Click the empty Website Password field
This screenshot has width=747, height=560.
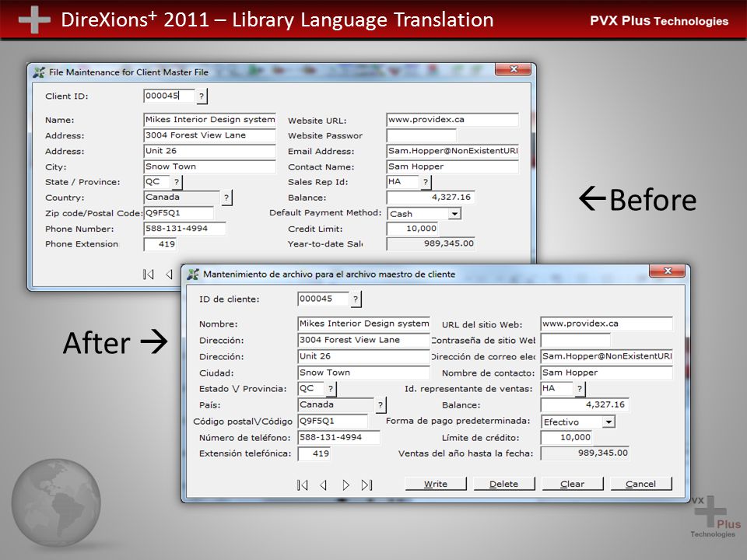[421, 135]
